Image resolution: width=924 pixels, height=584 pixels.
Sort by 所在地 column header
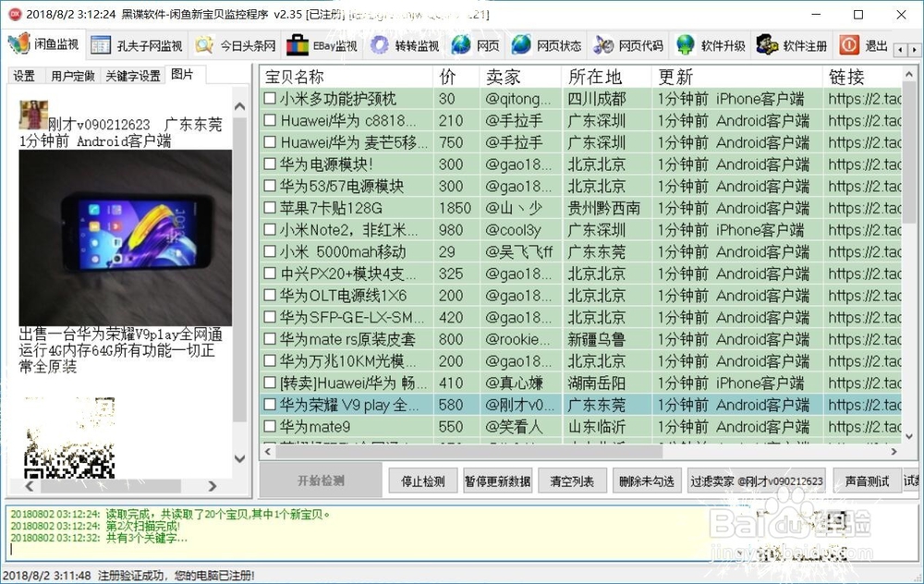point(607,77)
